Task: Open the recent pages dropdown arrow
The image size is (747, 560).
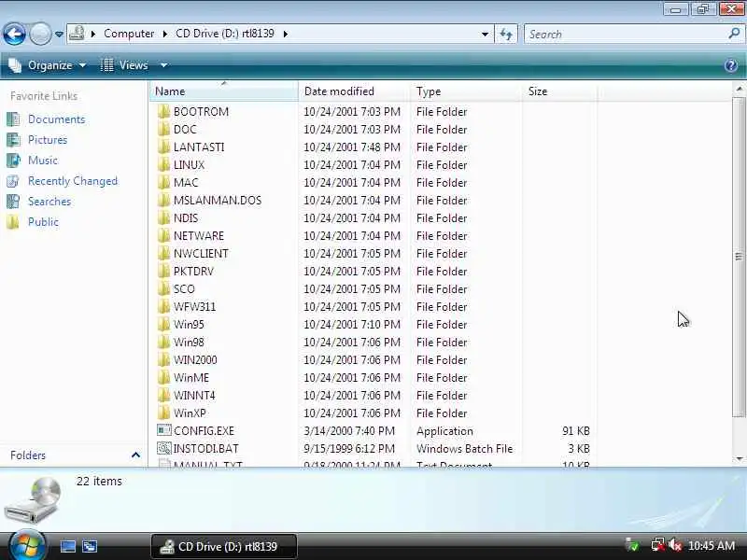Action: 59,35
